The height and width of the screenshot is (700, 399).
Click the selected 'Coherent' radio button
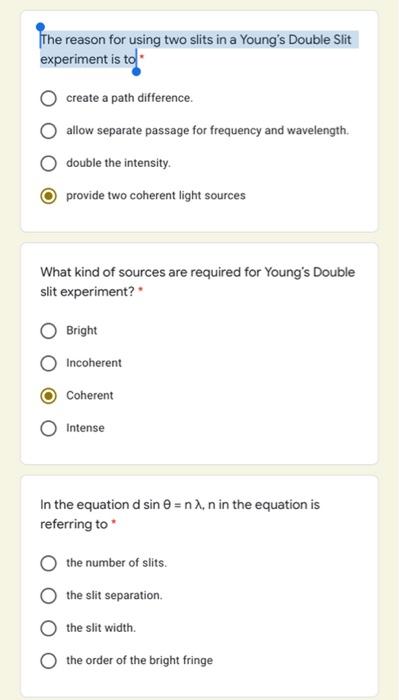click(48, 396)
